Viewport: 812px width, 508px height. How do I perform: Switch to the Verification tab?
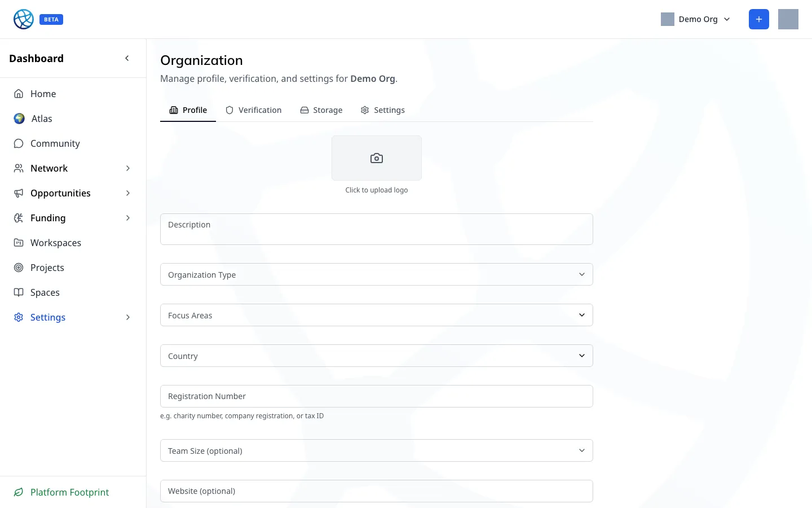coord(253,110)
